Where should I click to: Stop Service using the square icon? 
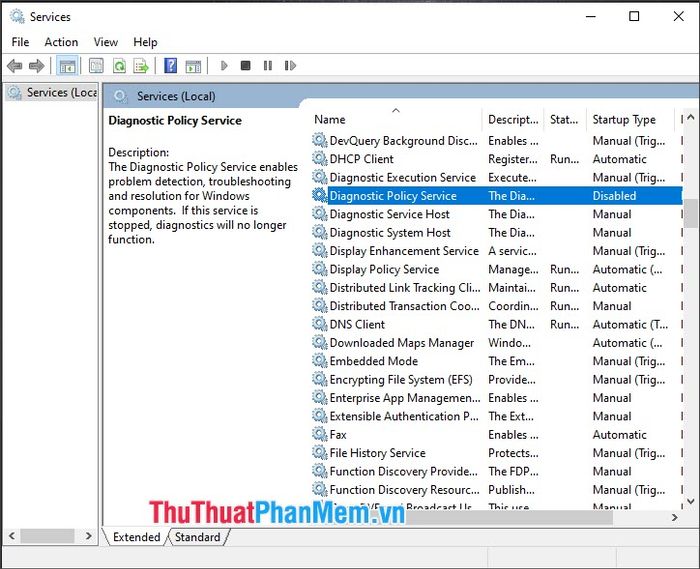246,66
